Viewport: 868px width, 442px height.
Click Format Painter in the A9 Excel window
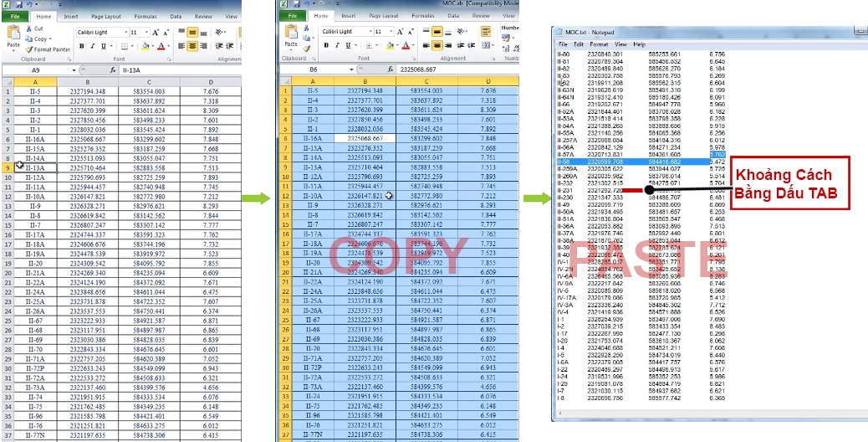pos(49,50)
